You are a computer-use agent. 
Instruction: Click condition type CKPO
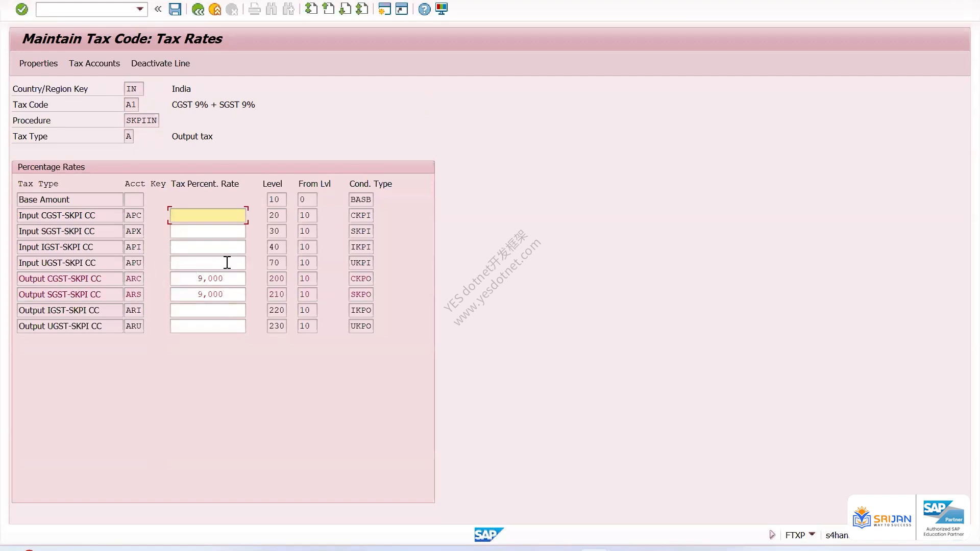[x=361, y=279]
